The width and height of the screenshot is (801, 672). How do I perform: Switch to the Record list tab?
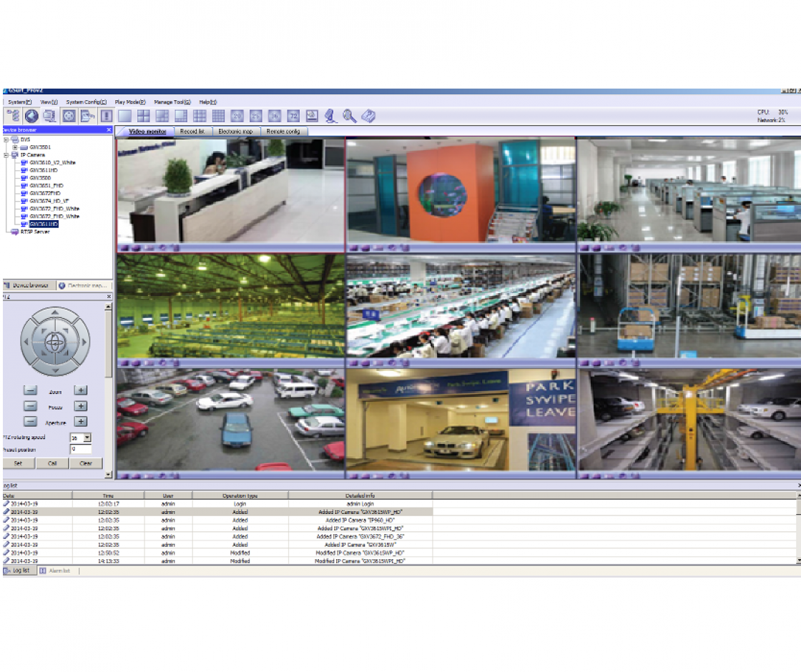point(192,132)
